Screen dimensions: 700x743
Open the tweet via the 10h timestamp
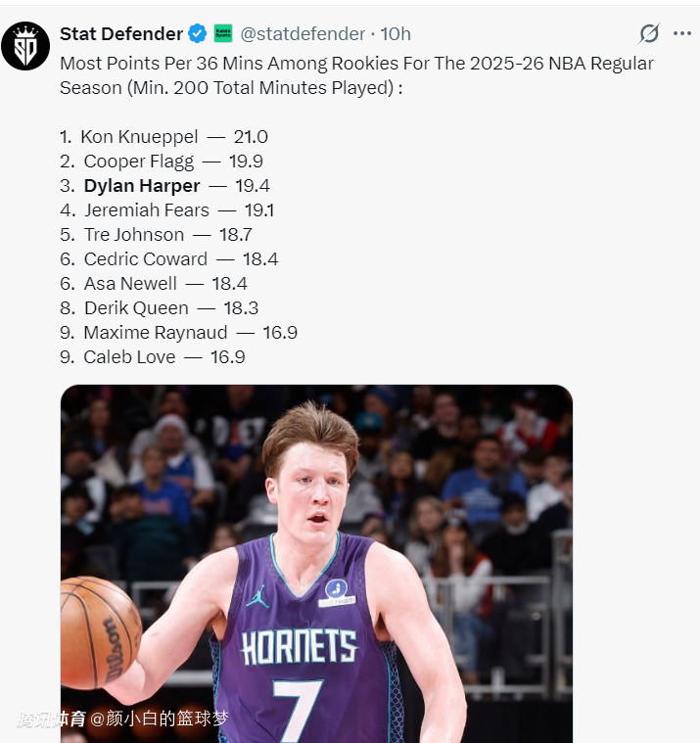396,33
